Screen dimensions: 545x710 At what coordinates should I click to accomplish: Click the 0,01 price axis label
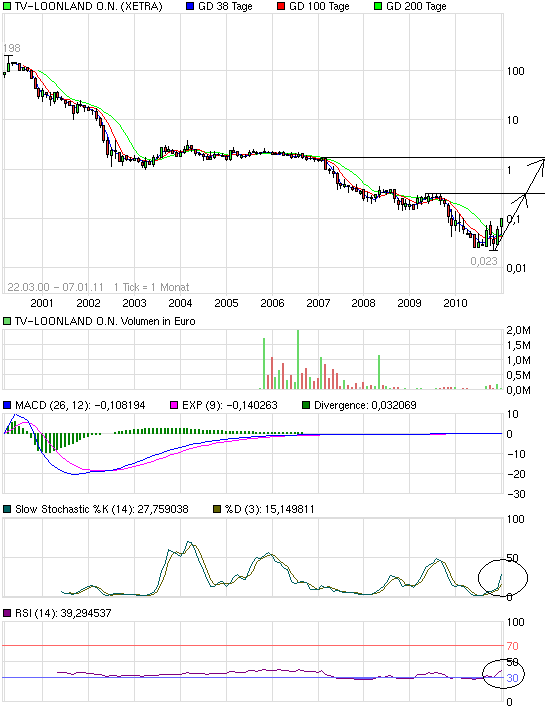[516, 268]
